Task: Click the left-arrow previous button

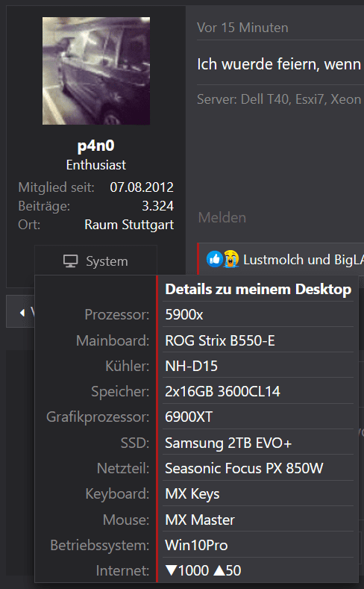Action: [x=21, y=312]
